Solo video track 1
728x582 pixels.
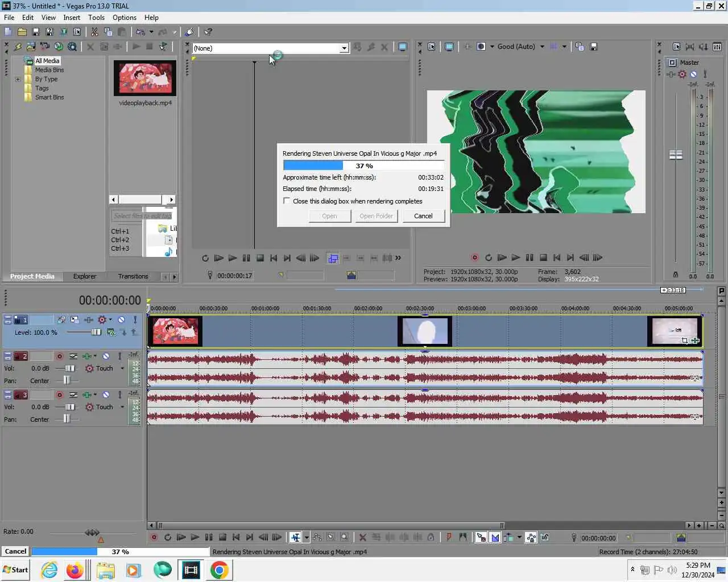pos(135,320)
